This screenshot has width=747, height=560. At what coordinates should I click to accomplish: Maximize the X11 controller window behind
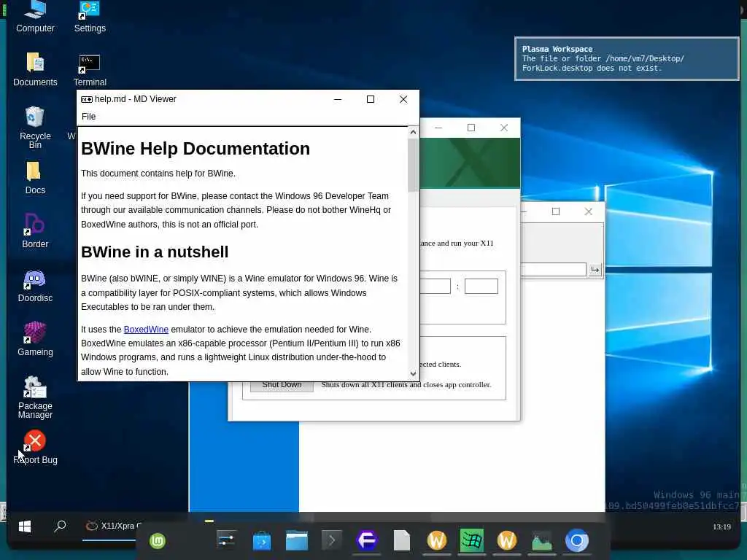[471, 128]
